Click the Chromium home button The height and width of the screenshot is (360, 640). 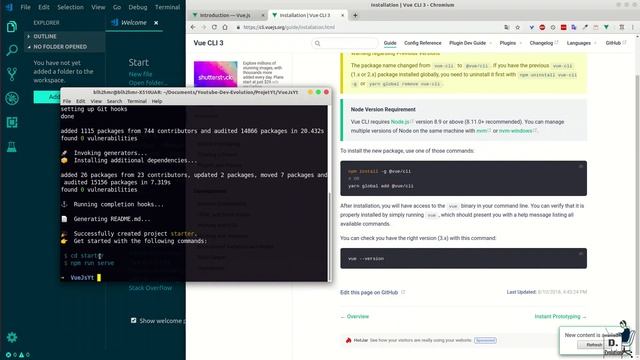pyautogui.click(x=225, y=27)
